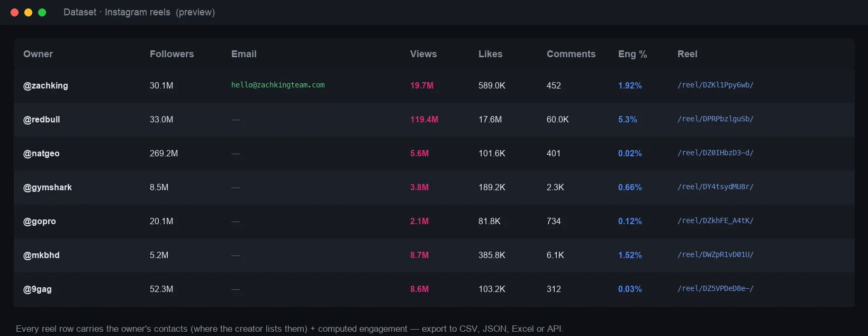This screenshot has height=336, width=868.
Task: Select the Followers column header
Action: (x=171, y=54)
